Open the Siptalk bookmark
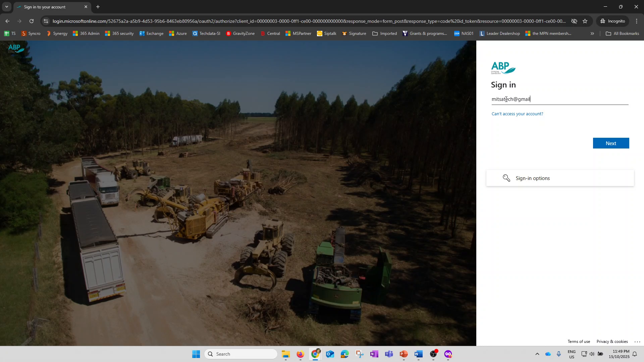 326,33
